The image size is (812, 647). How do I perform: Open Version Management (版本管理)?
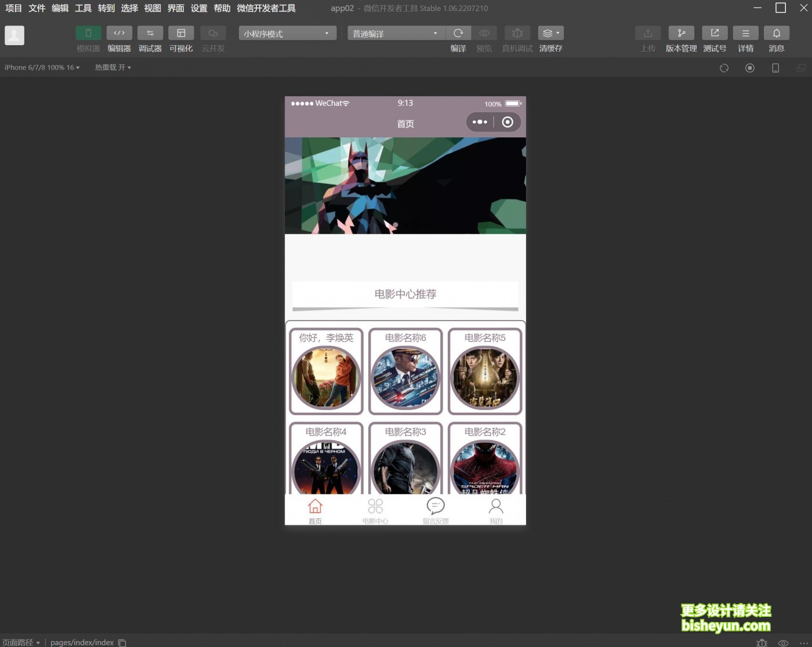(681, 33)
